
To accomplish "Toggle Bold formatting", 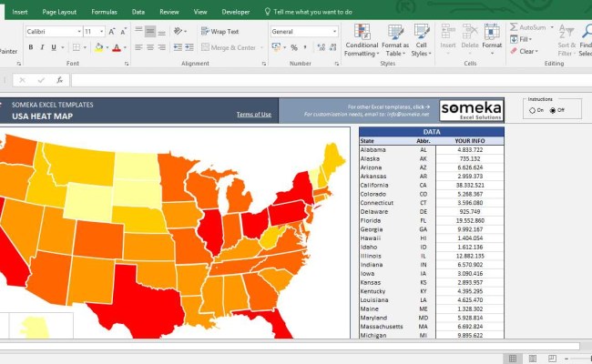I will pos(31,47).
